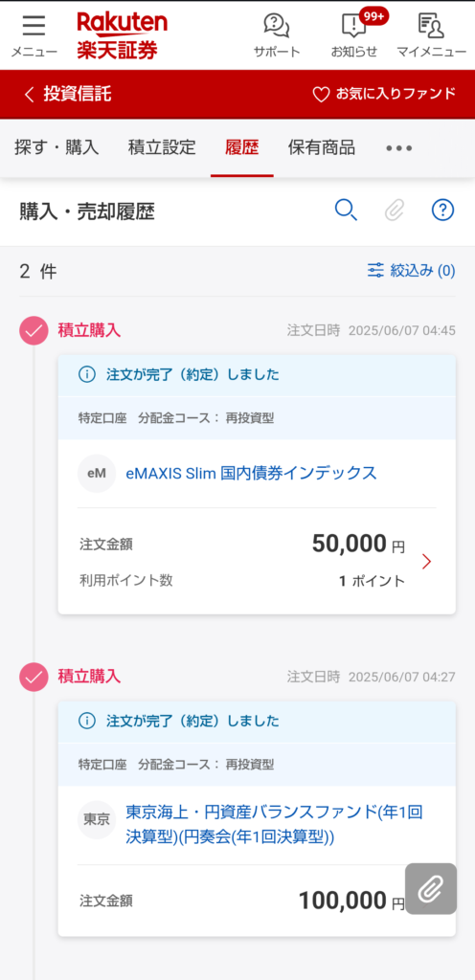Switch to 保有商品 tab
Image resolution: width=475 pixels, height=980 pixels.
(x=321, y=148)
